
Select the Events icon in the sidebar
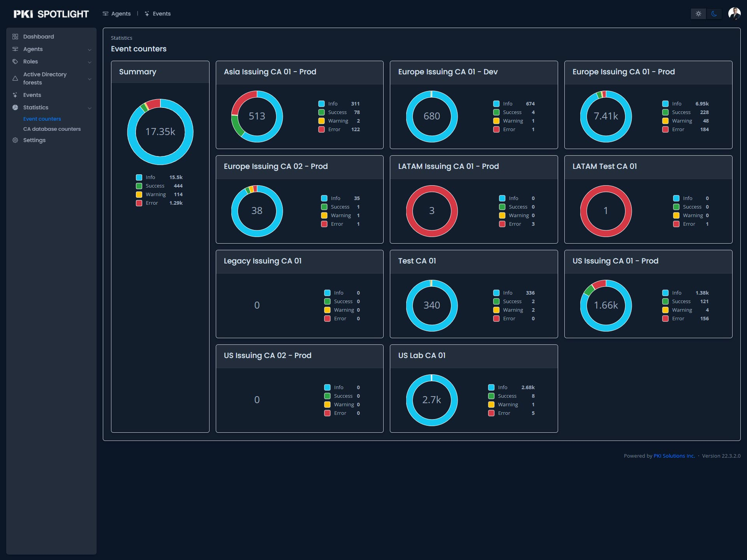(x=15, y=95)
